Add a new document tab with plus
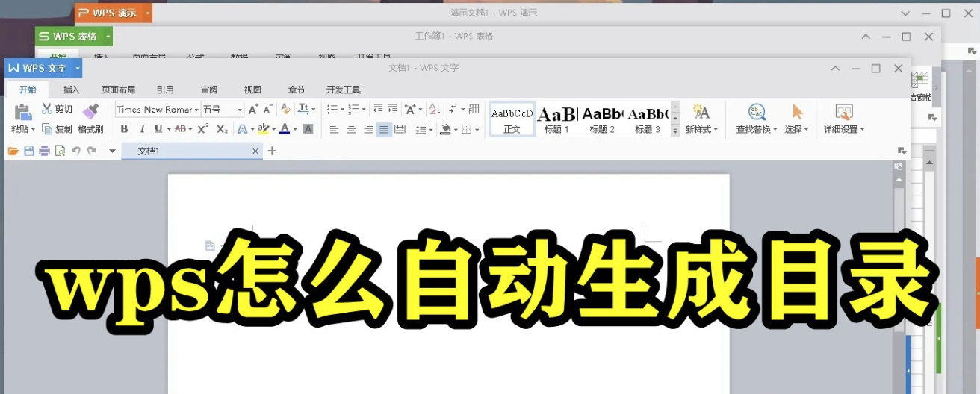The height and width of the screenshot is (394, 980). (272, 151)
